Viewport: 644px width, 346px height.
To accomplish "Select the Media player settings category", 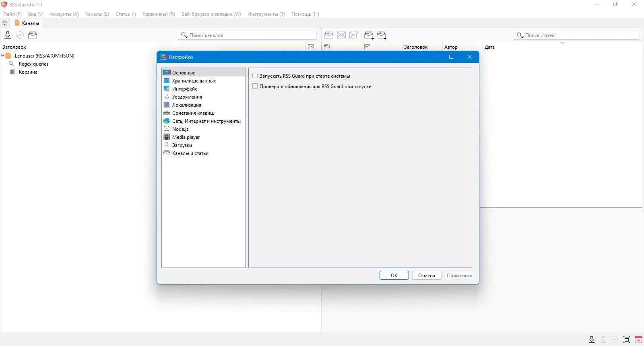I will coord(204,137).
